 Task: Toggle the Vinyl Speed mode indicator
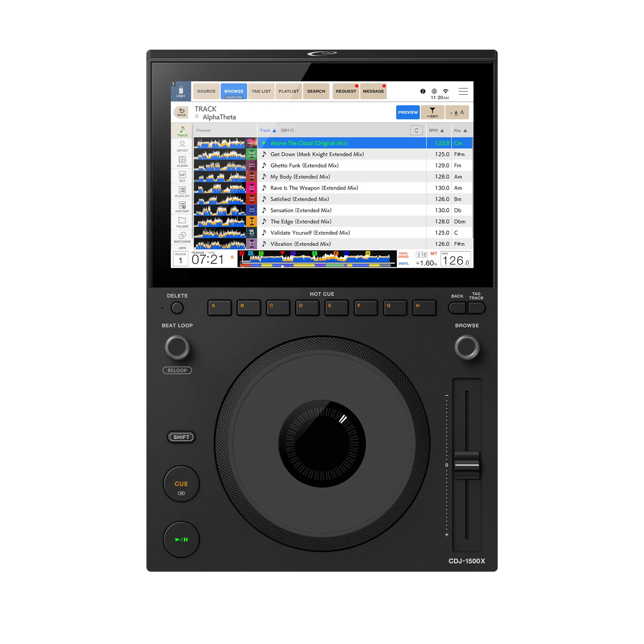coord(403,255)
